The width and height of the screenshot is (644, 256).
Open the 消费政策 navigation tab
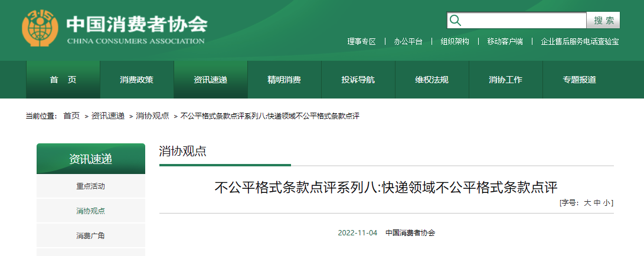pos(137,80)
